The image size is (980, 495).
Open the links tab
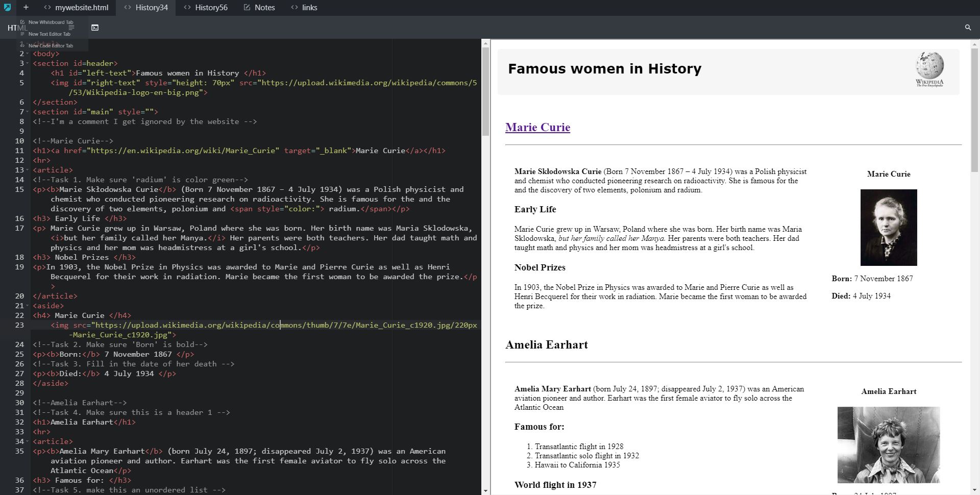click(304, 8)
